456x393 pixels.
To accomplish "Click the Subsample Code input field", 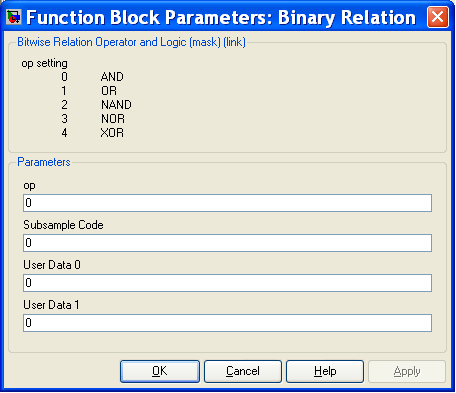I will pos(227,243).
